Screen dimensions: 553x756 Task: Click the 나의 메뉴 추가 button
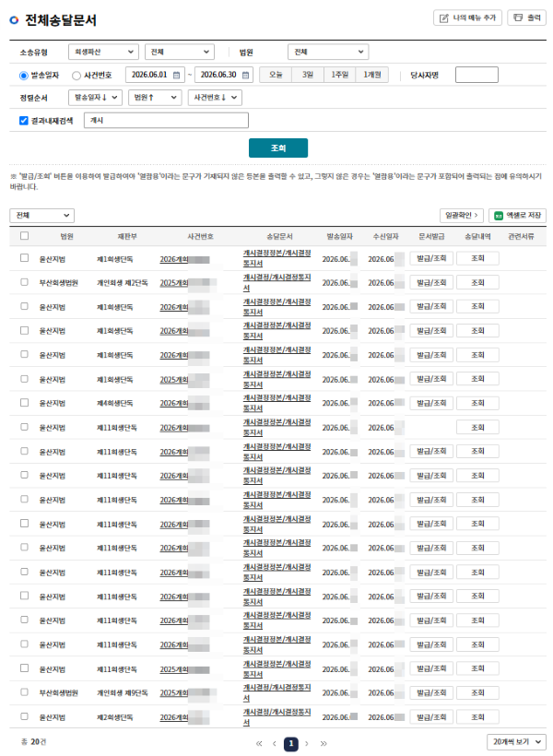click(467, 18)
